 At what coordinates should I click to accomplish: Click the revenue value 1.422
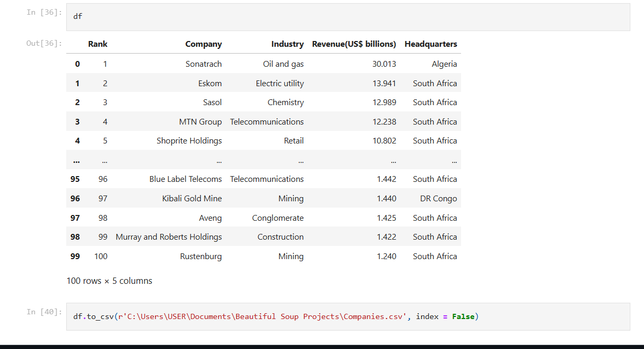(386, 237)
